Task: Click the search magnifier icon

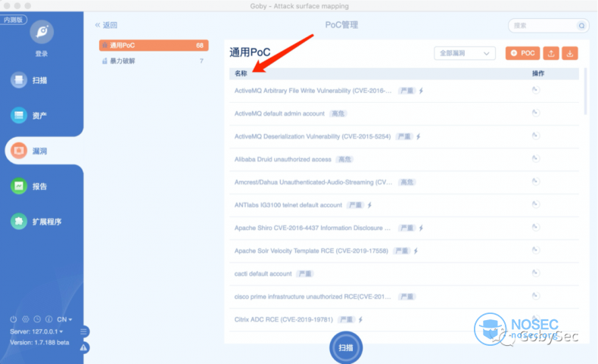Action: click(581, 26)
